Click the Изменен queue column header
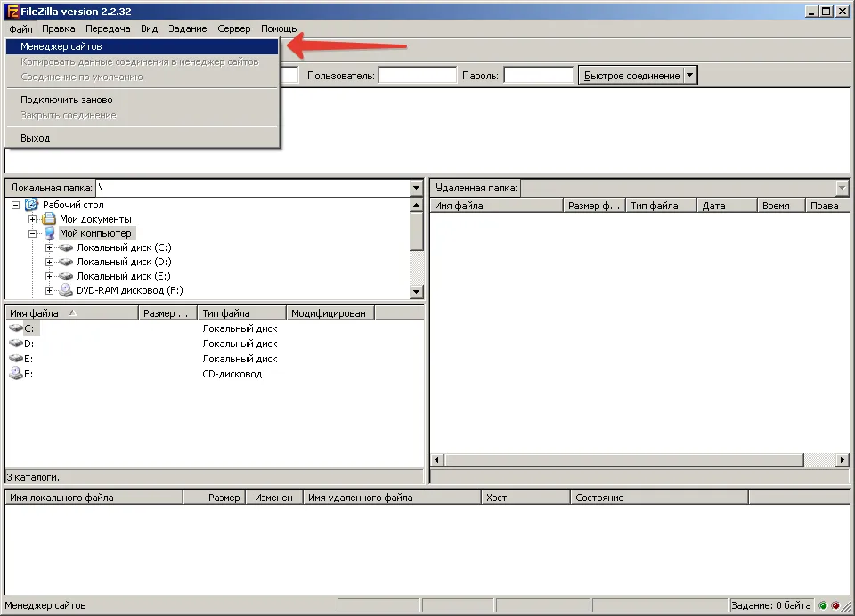Image resolution: width=855 pixels, height=616 pixels. (274, 497)
